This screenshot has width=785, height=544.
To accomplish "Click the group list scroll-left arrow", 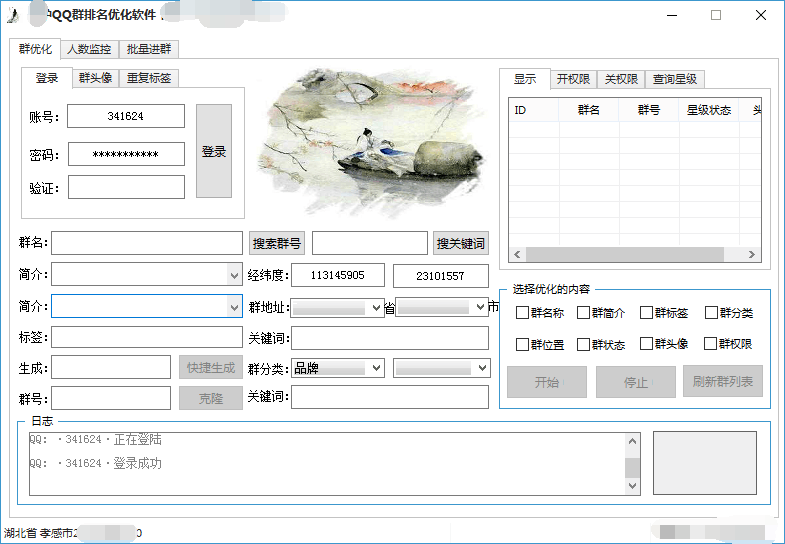I will [517, 254].
